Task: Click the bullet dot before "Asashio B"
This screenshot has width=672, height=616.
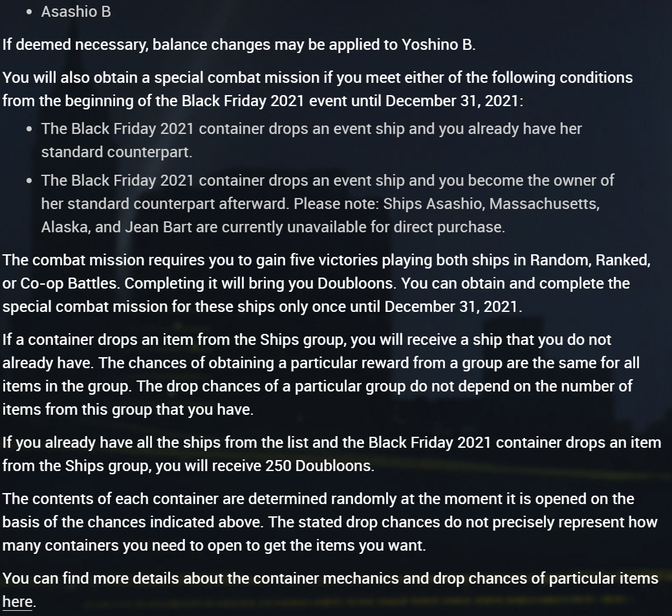Action: 30,12
